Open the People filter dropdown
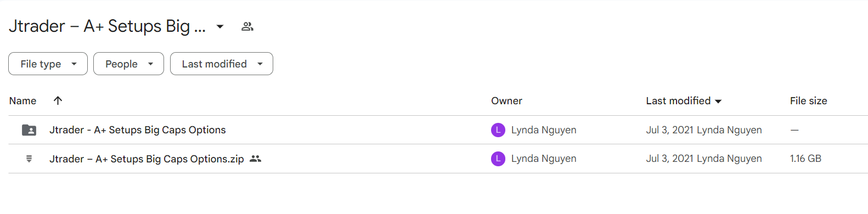 [x=128, y=64]
